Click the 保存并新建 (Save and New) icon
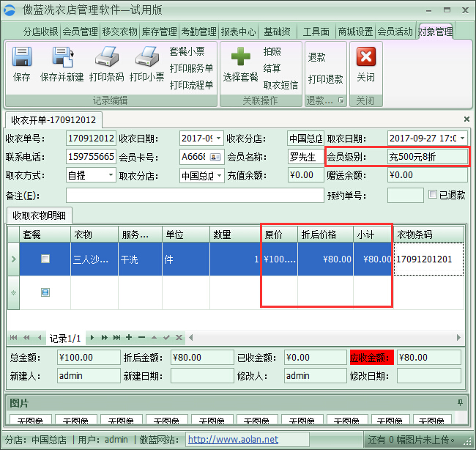The width and height of the screenshot is (476, 450). click(x=62, y=57)
